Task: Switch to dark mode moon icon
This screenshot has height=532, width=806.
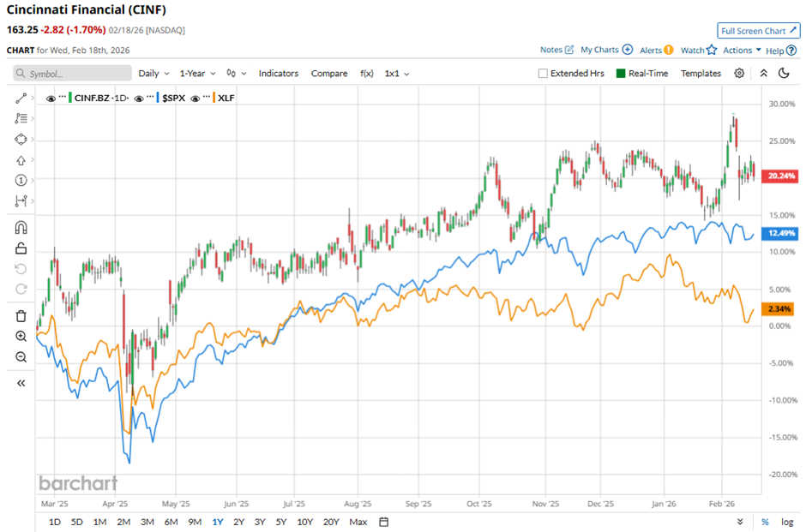Action: pos(784,74)
